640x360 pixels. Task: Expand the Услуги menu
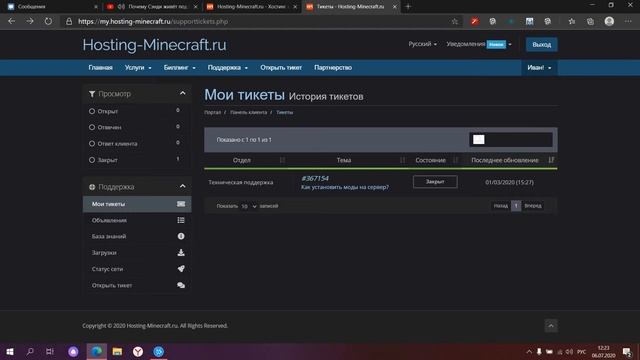point(138,68)
